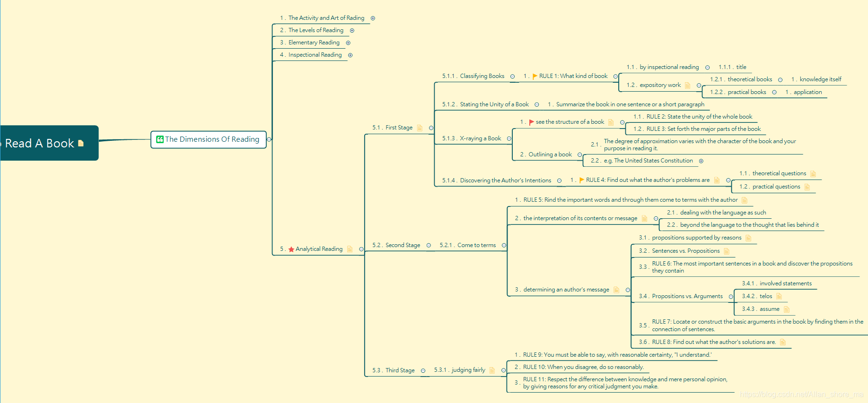Select RULE 6 most important sentences topic

pos(745,267)
